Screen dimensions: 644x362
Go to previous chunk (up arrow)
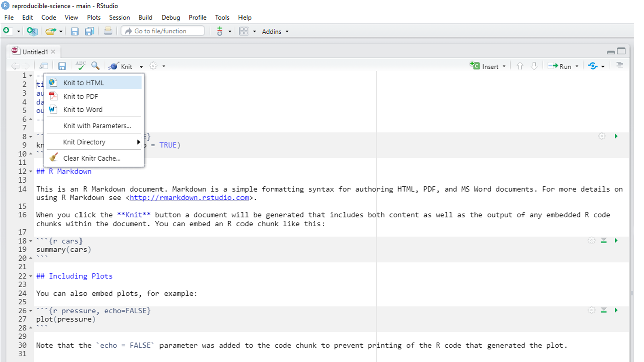point(520,66)
